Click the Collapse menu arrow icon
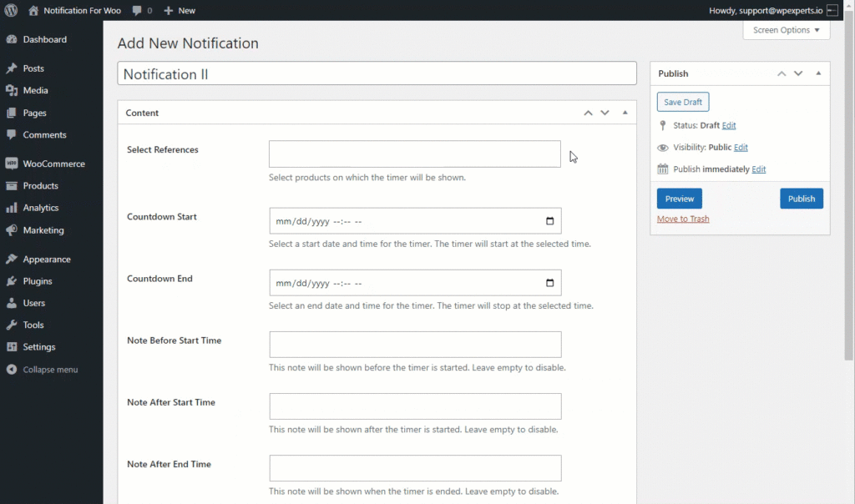The image size is (855, 504). click(x=12, y=370)
